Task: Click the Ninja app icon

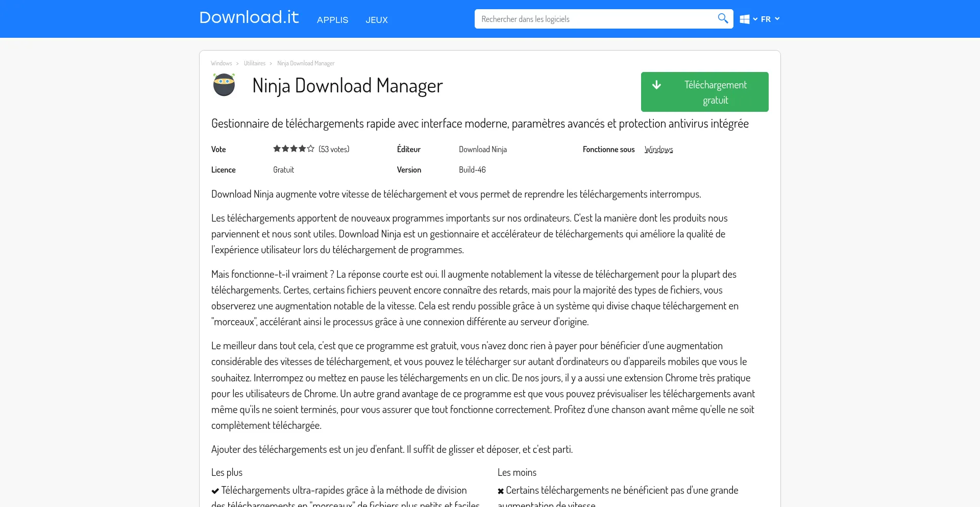Action: point(224,85)
